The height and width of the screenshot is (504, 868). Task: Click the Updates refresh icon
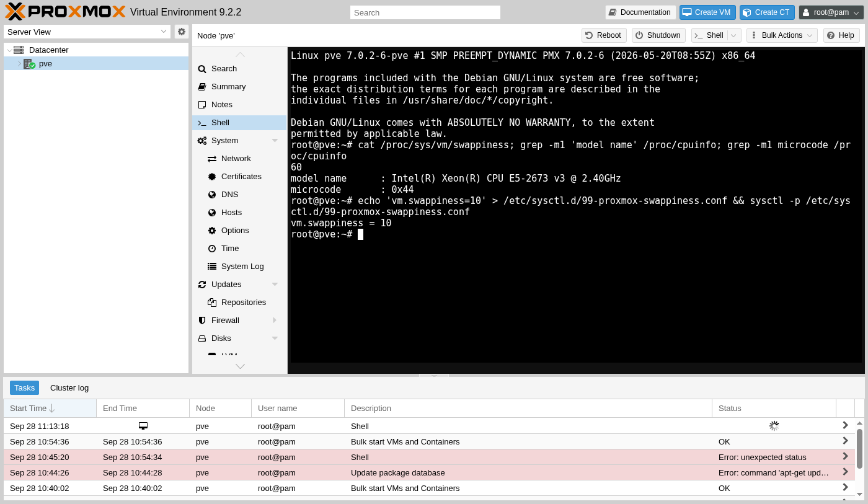click(x=202, y=285)
